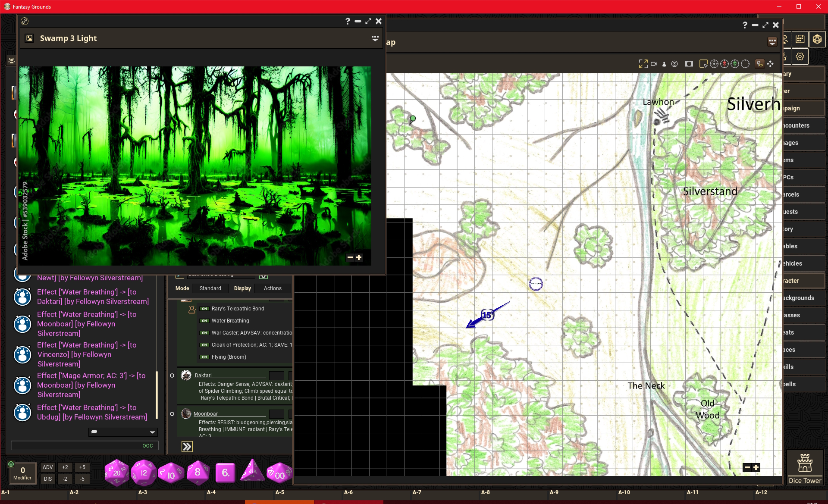The width and height of the screenshot is (828, 504).
Task: Open the Spells sidebar entry
Action: coord(802,384)
